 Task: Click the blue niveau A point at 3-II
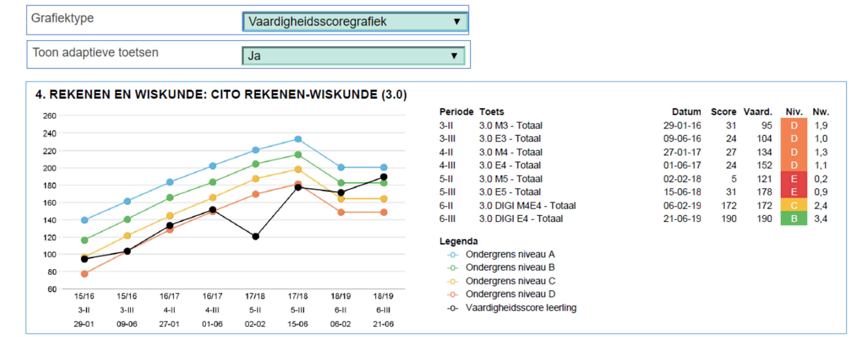(x=85, y=220)
